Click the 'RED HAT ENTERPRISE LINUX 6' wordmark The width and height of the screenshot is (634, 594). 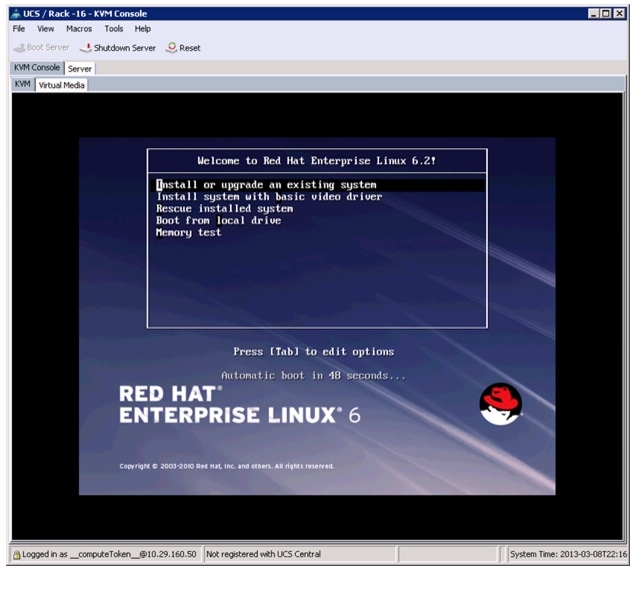point(239,404)
